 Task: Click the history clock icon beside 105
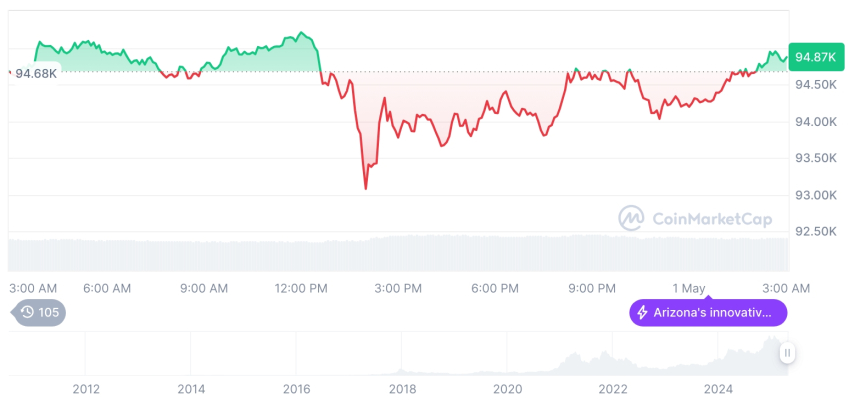click(27, 312)
